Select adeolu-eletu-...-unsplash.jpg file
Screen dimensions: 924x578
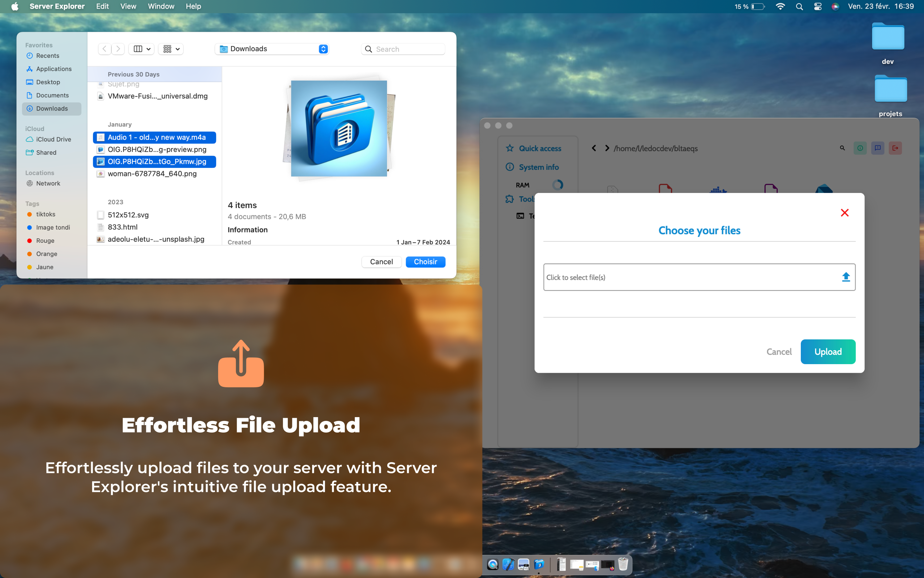(154, 239)
